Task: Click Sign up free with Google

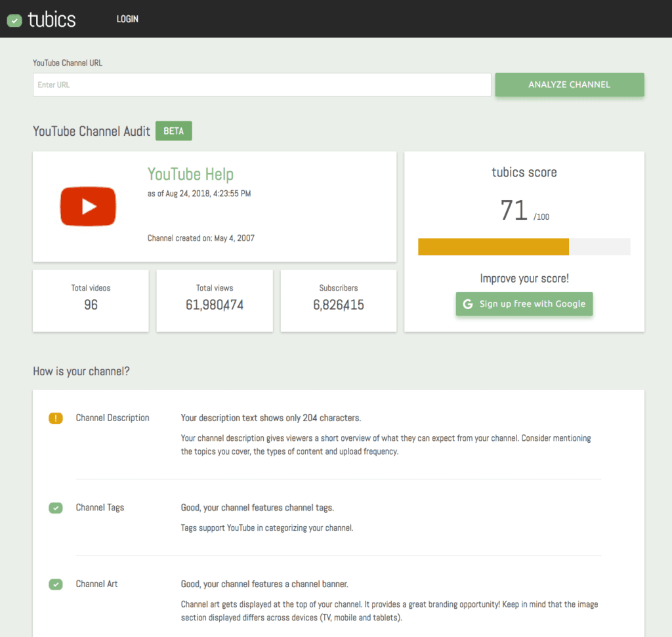Action: 524,304
